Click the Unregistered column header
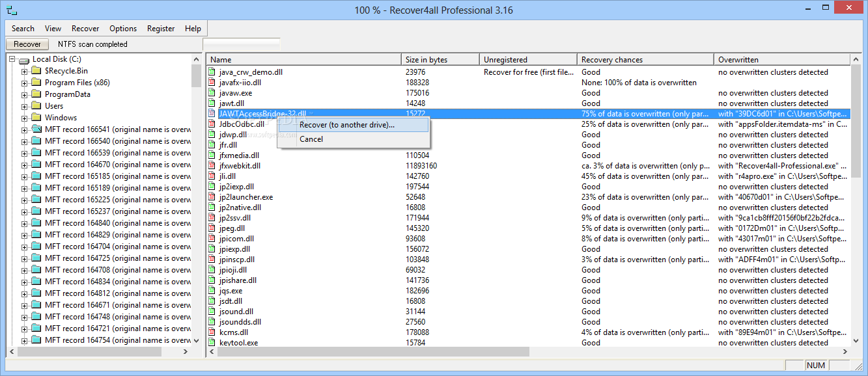 click(x=528, y=60)
